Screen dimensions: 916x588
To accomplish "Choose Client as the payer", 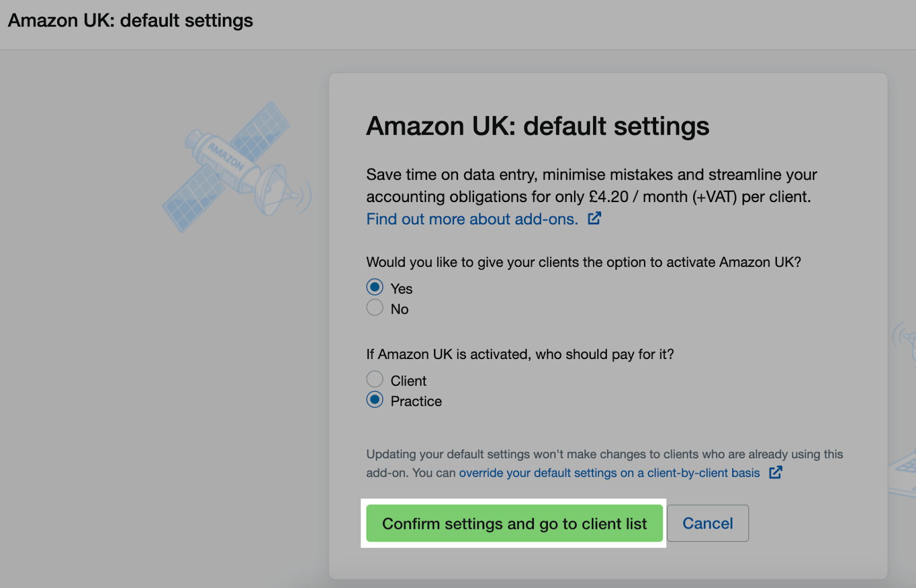I will point(374,378).
